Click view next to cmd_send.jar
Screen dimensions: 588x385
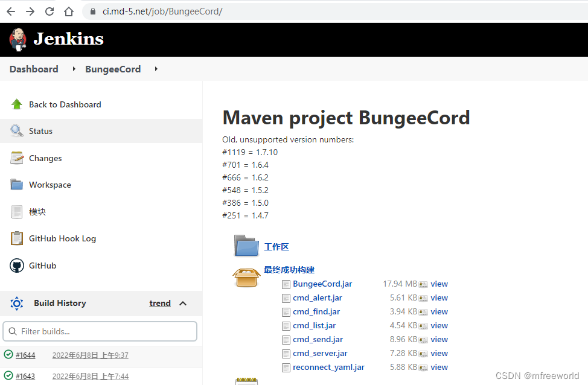click(x=439, y=339)
